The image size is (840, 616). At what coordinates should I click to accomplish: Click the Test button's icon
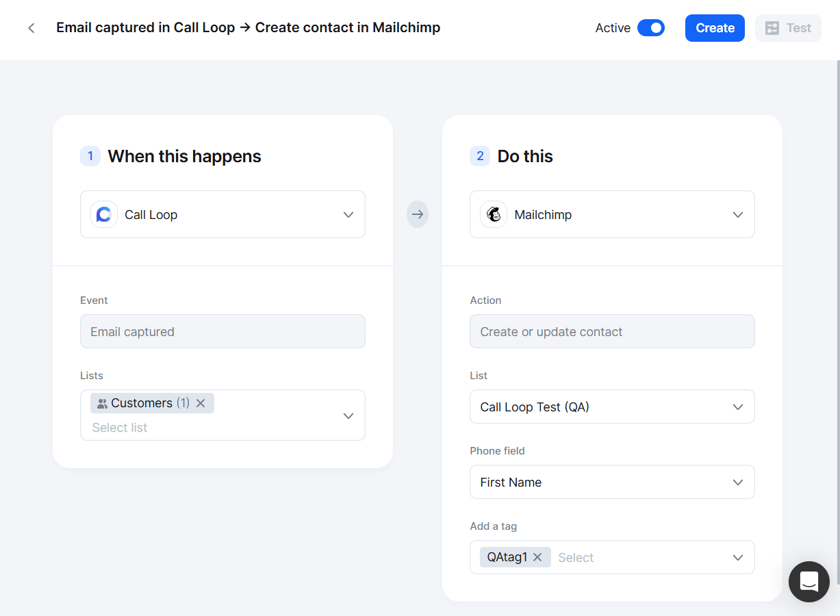click(x=772, y=28)
